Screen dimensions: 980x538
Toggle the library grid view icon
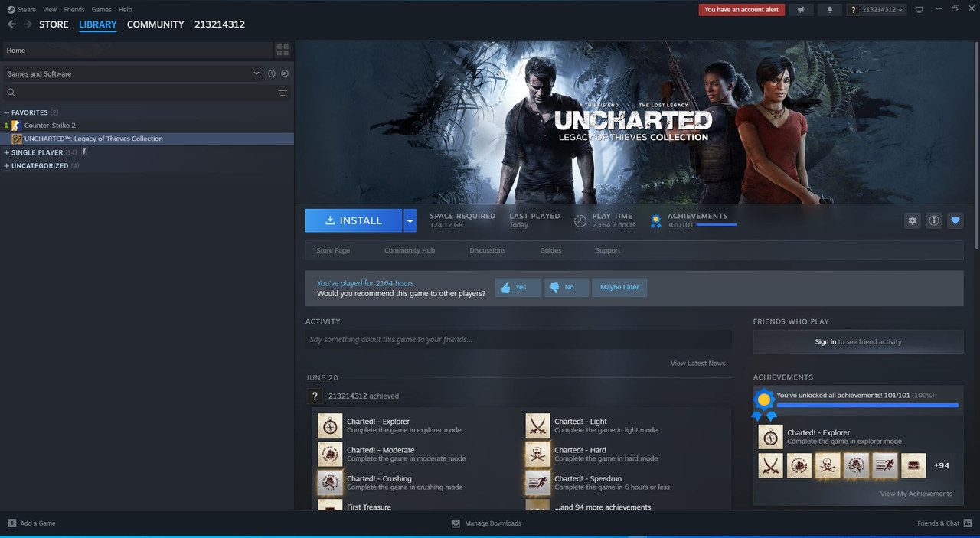pyautogui.click(x=283, y=51)
